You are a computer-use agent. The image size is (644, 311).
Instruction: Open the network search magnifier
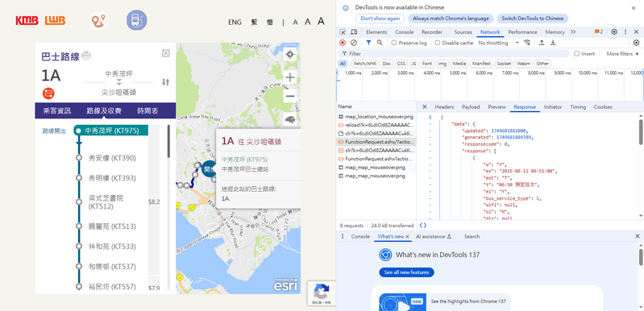click(380, 43)
